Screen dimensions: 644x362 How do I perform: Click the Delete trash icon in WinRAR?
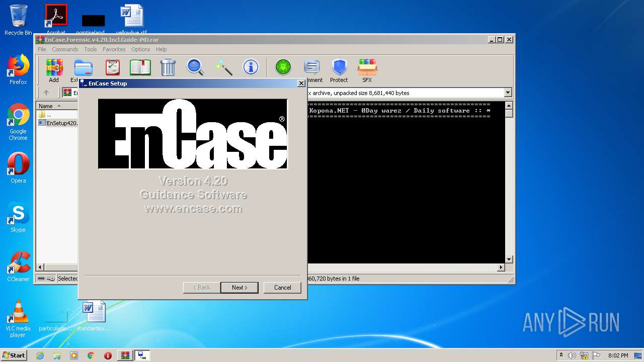point(168,67)
